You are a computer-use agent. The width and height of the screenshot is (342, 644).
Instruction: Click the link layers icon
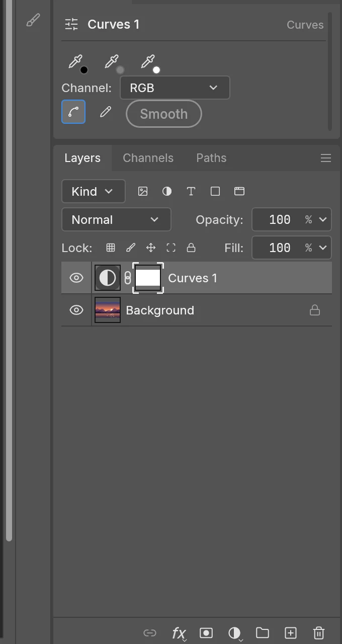tap(150, 633)
